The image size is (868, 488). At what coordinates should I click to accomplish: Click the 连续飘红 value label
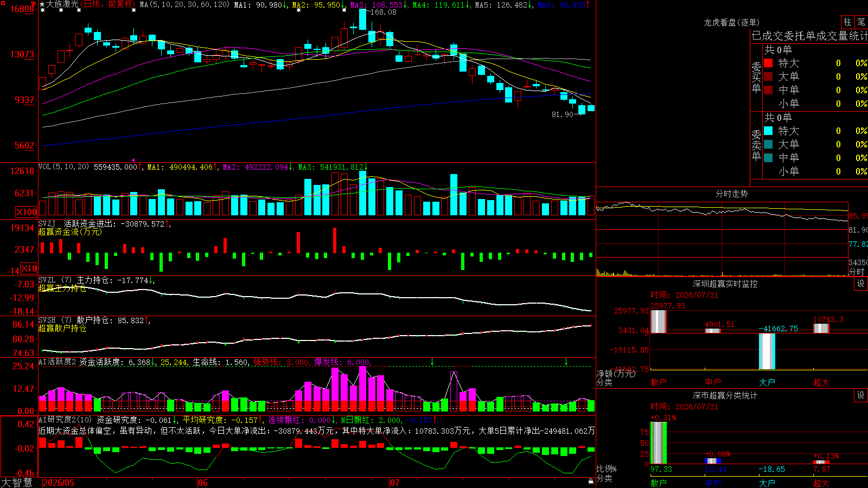coord(301,420)
